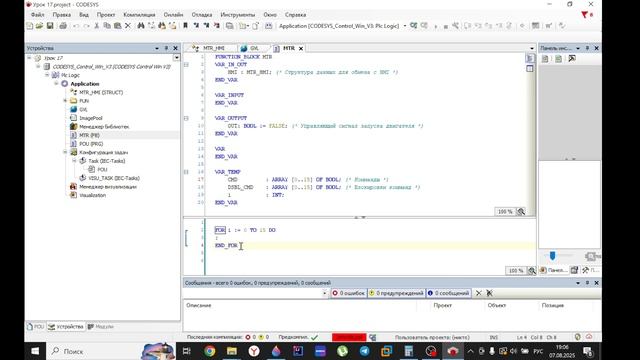Expand the PUN folder in the device tree

point(65,101)
